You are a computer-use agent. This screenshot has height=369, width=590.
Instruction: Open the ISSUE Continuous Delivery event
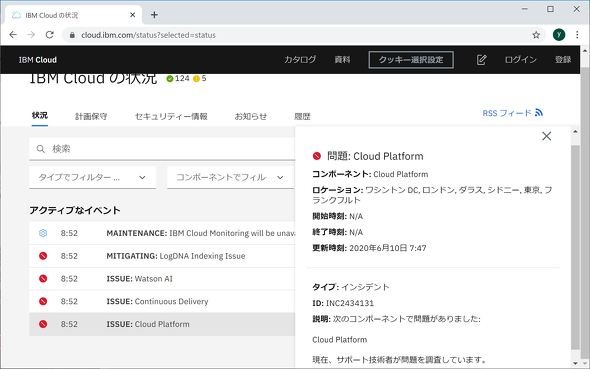coord(162,301)
